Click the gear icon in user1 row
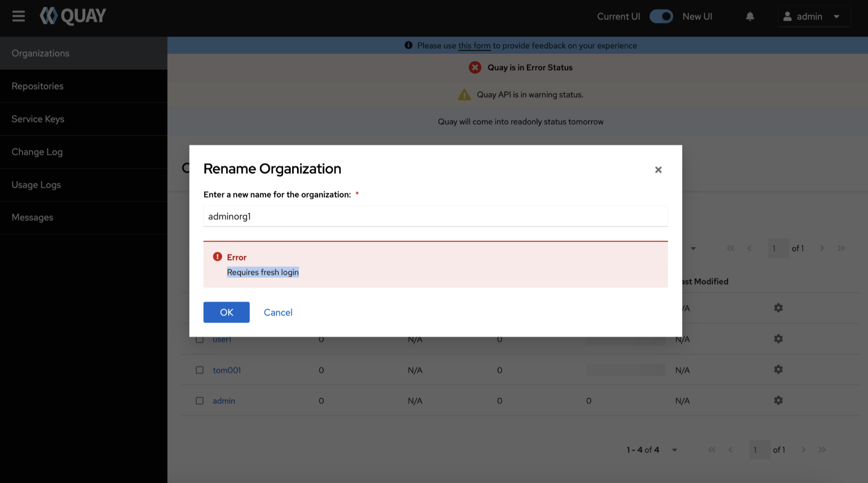This screenshot has height=483, width=868. coord(778,339)
